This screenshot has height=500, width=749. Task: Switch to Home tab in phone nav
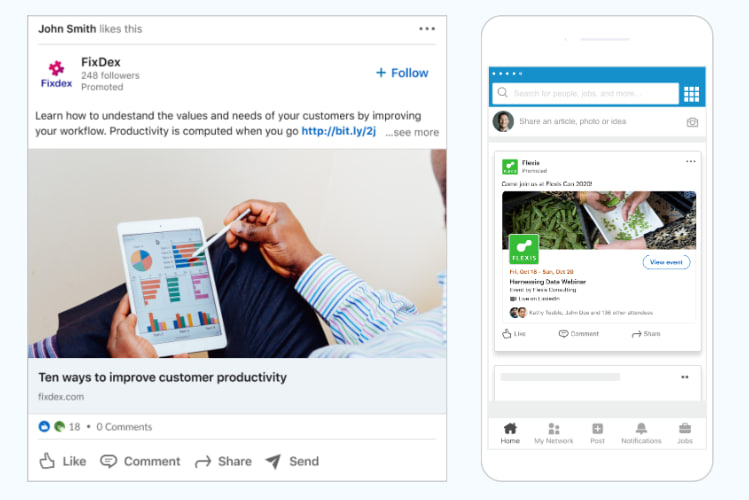(x=510, y=433)
